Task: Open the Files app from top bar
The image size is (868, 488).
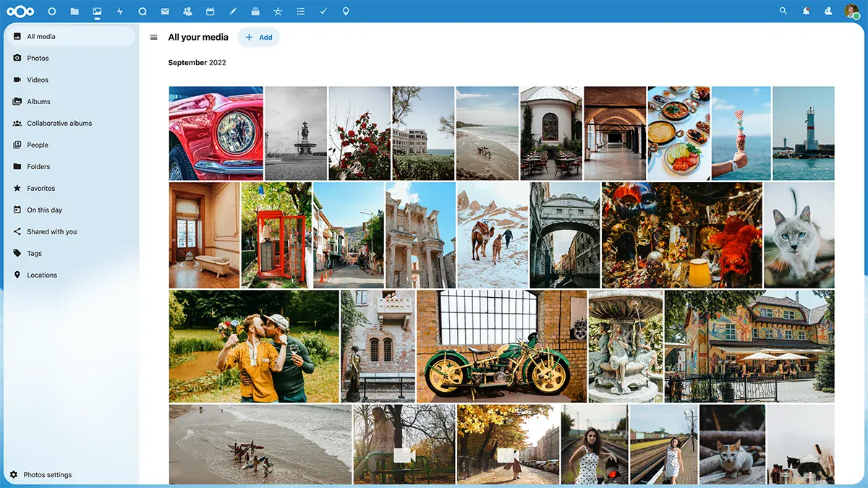Action: click(x=75, y=11)
